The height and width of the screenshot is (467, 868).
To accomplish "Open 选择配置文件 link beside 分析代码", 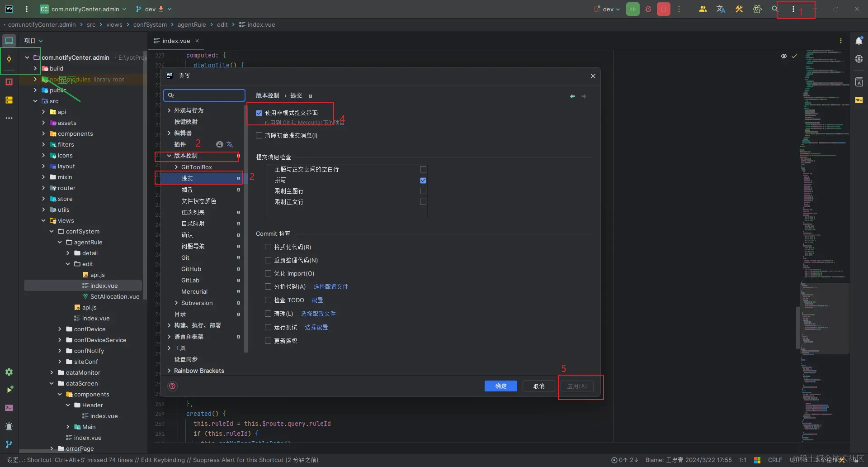I will 331,286.
